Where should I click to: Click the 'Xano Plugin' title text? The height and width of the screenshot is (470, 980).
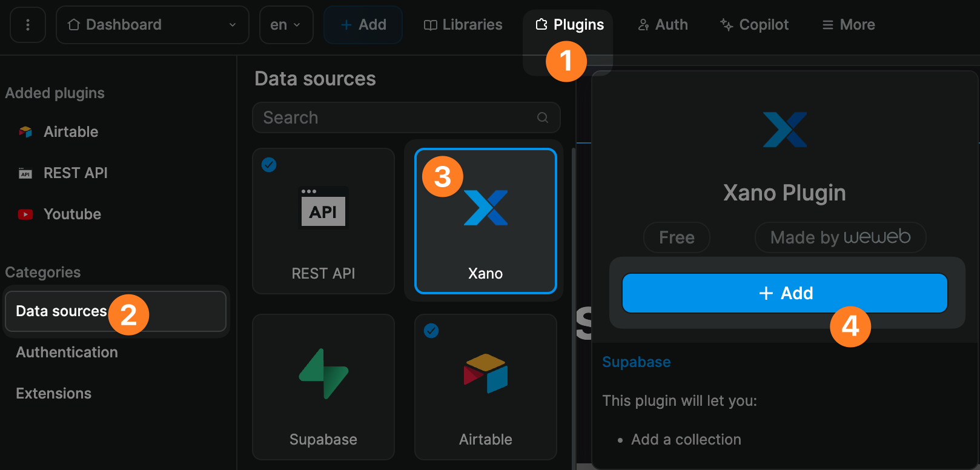tap(784, 193)
